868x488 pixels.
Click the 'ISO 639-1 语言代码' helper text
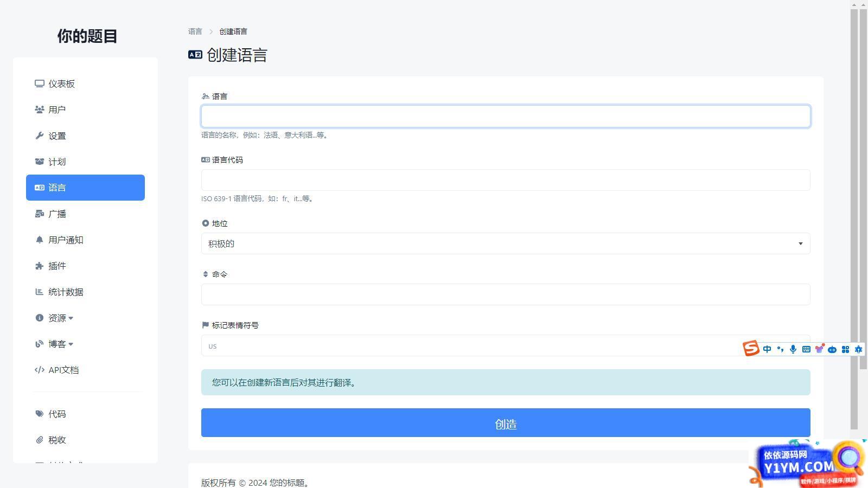click(x=258, y=198)
